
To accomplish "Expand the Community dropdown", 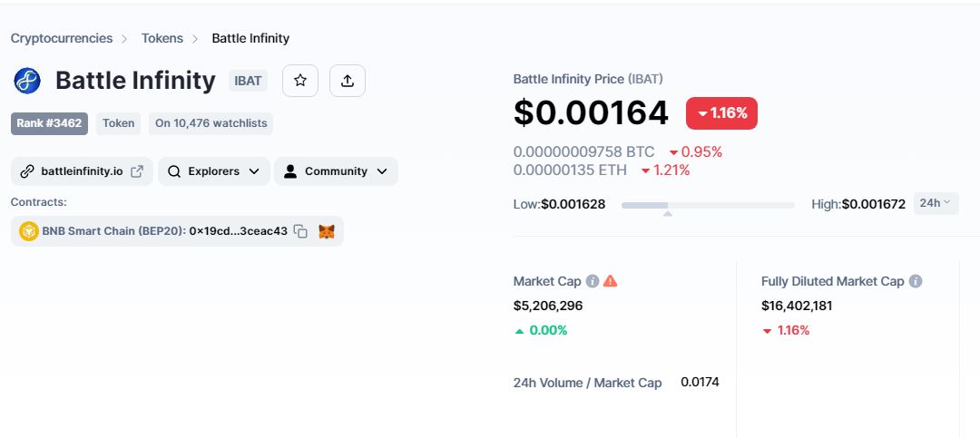I will pos(336,171).
